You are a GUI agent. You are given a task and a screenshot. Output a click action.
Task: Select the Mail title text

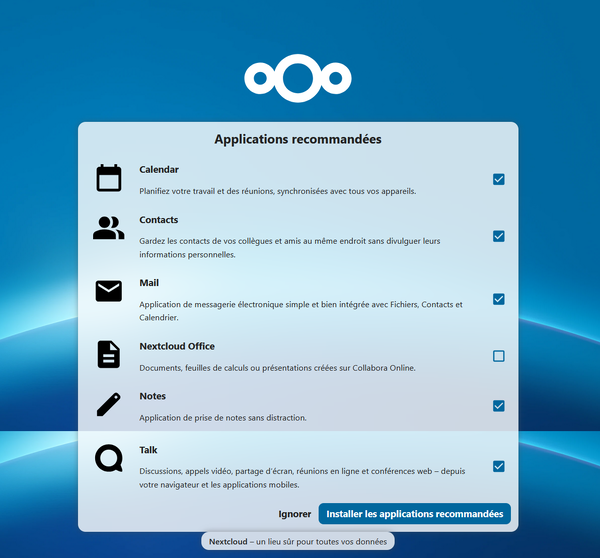149,283
